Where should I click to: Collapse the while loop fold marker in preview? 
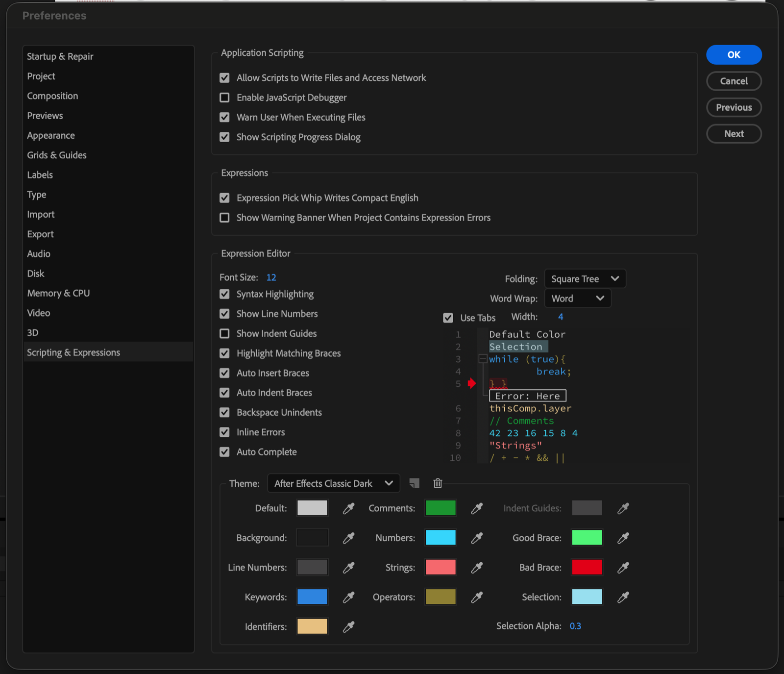coord(483,359)
